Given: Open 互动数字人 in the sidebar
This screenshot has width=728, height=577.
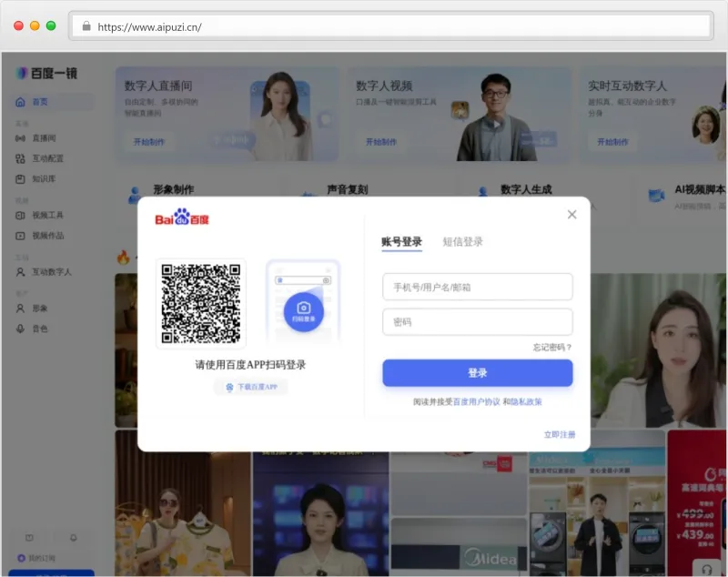Looking at the screenshot, I should pos(52,271).
